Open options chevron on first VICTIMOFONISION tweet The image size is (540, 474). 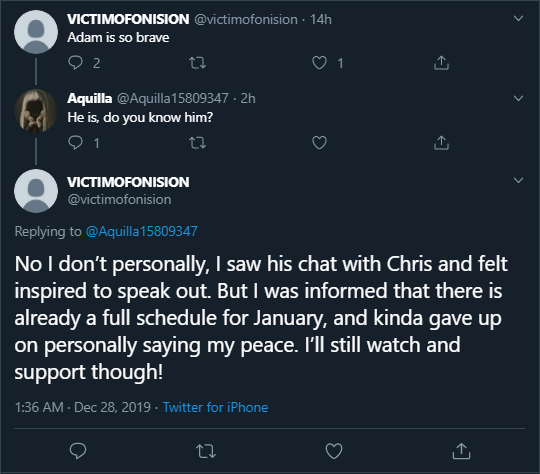click(x=518, y=18)
